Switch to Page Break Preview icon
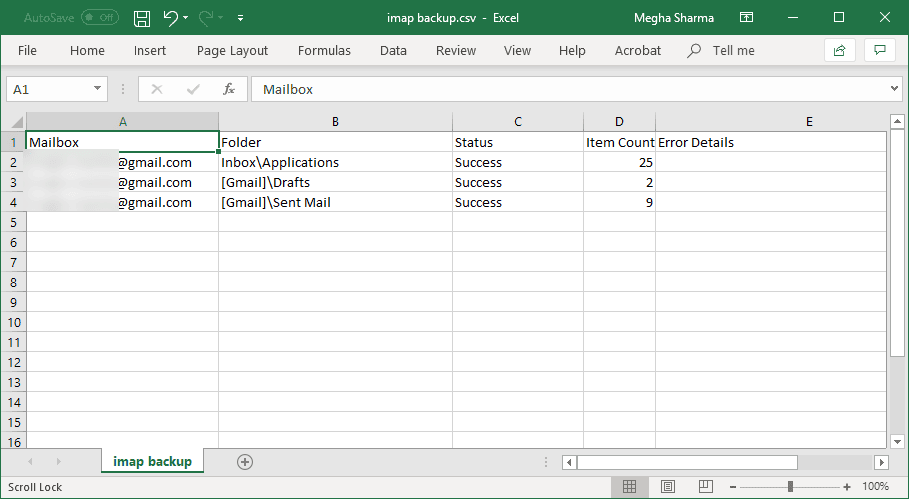The width and height of the screenshot is (909, 499). [x=706, y=487]
